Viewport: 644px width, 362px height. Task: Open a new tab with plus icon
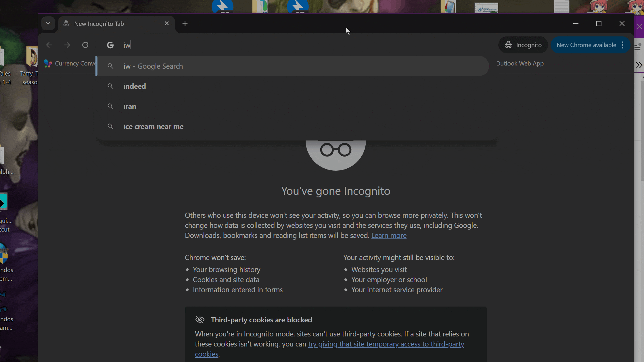(185, 24)
